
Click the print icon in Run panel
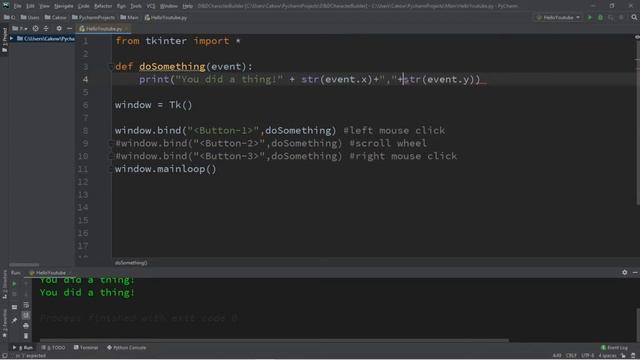(26, 326)
